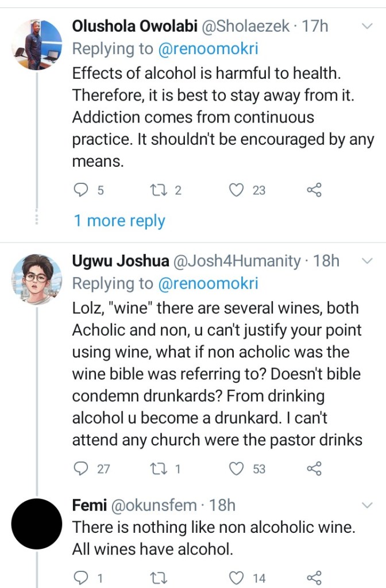
Task: Open options chevron on Ugwu Joshua's tweet
Action: [367, 261]
